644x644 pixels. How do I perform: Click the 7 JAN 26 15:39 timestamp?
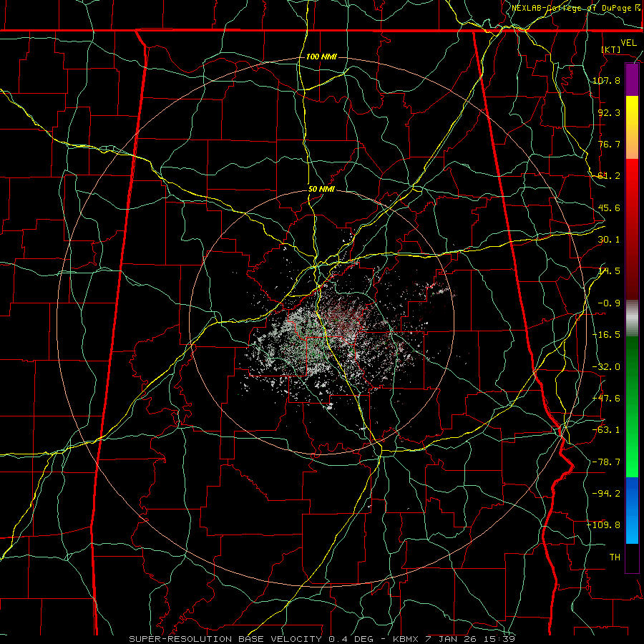[x=469, y=639]
